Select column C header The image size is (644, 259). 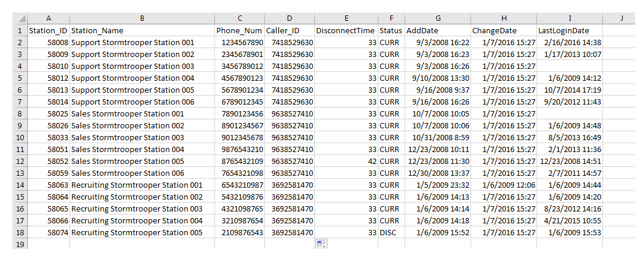[239, 18]
